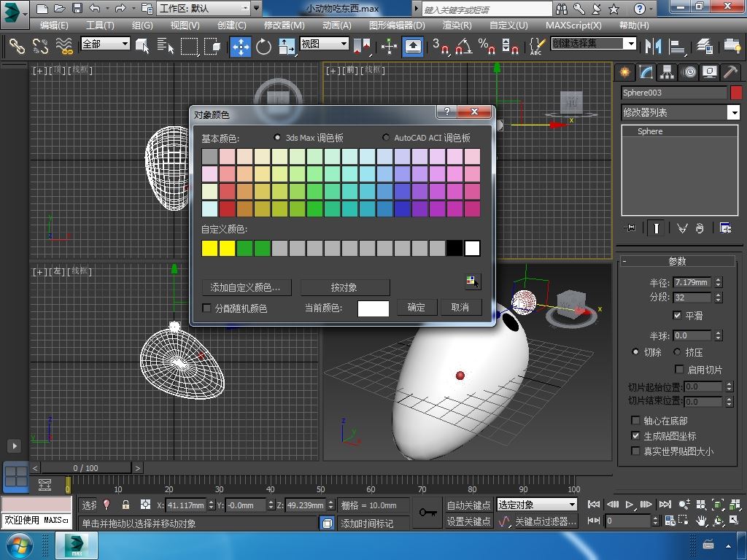This screenshot has height=560, width=747.
Task: Switch to the Motion command panel
Action: [689, 72]
